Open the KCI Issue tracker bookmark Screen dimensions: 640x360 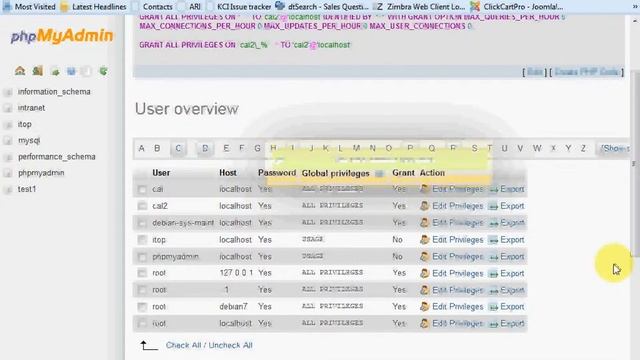(x=244, y=7)
